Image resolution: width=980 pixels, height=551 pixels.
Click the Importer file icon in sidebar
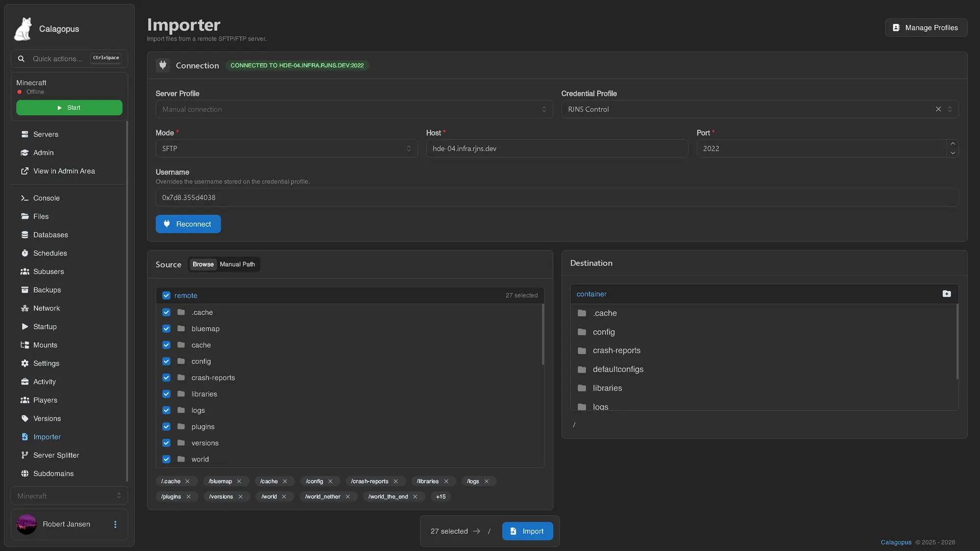click(x=24, y=437)
